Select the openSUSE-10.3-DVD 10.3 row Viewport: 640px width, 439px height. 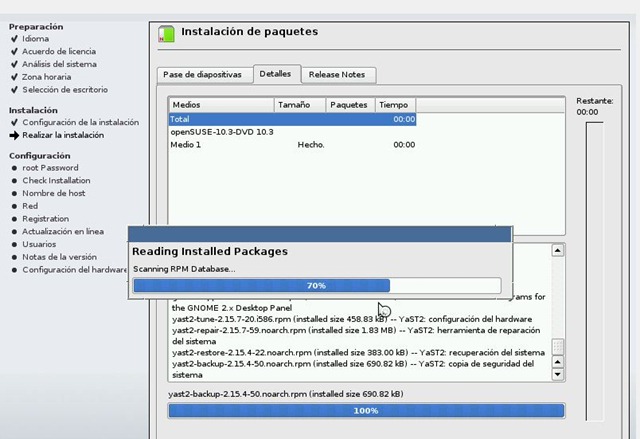pos(292,132)
